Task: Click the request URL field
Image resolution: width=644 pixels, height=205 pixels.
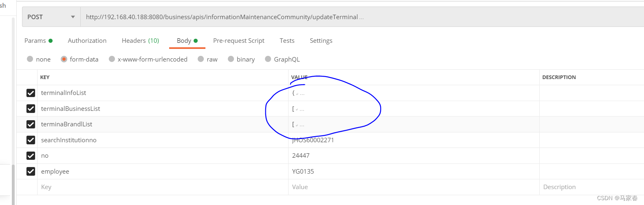Action: [362, 17]
